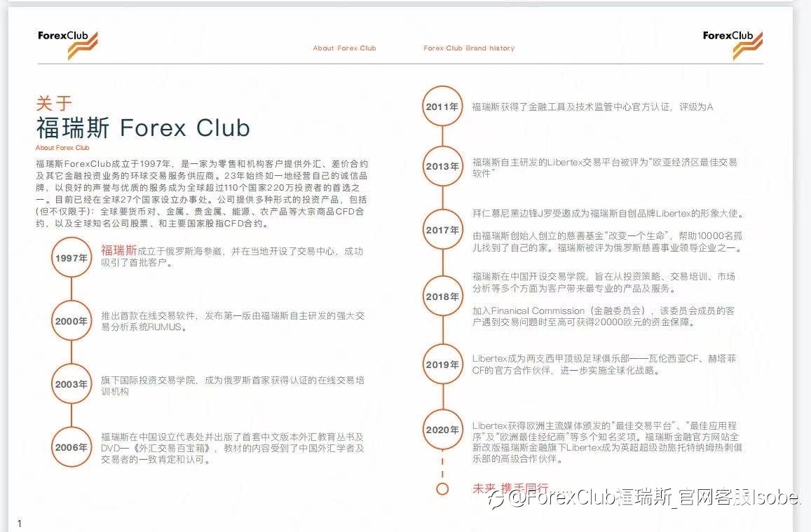Screen dimensions: 811x532
Task: Click the right ForexClub logo
Action: point(732,44)
